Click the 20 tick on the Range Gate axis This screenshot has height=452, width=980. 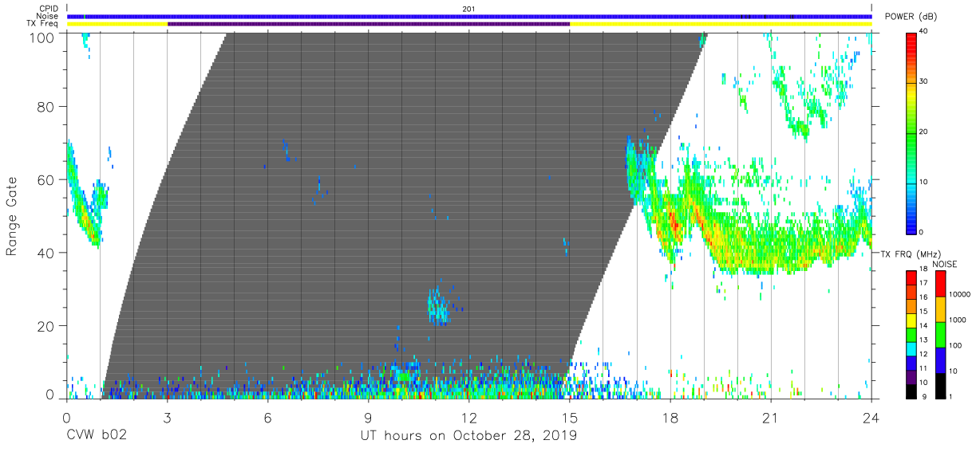click(x=47, y=326)
